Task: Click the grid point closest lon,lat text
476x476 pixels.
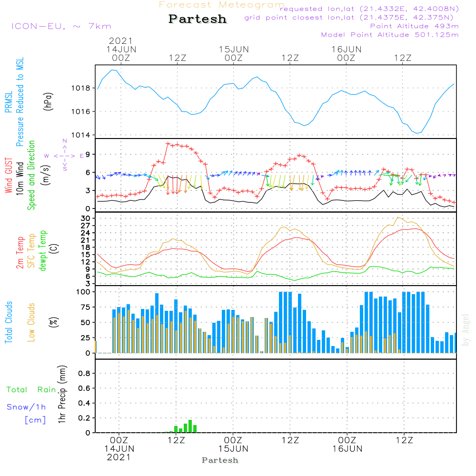Action: [x=349, y=18]
